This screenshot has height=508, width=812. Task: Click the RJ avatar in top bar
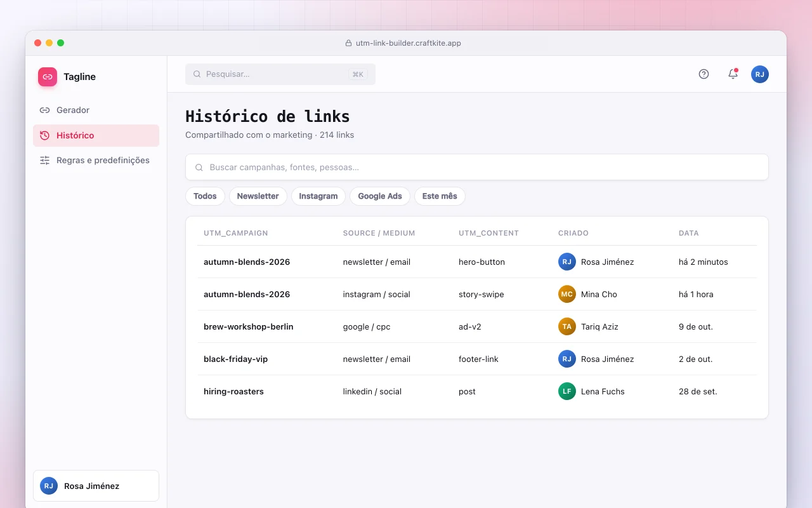pos(760,74)
